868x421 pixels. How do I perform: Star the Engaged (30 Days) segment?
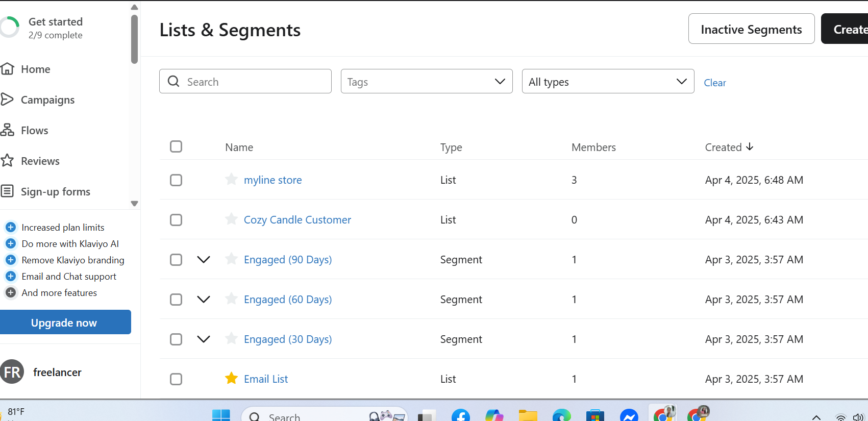(x=231, y=339)
